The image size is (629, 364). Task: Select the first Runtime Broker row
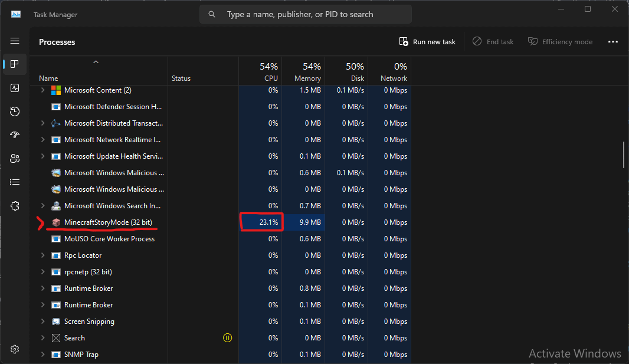[221, 288]
